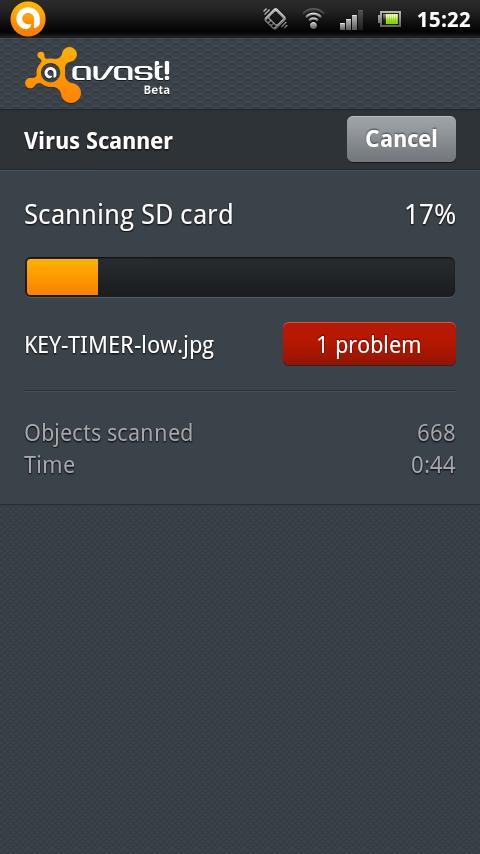Tap the cellular signal strength icon
480x854 pixels.
(x=350, y=20)
